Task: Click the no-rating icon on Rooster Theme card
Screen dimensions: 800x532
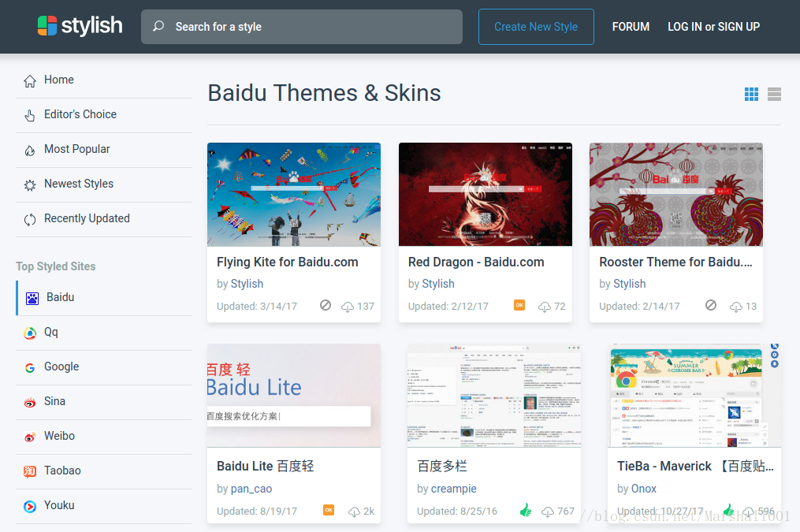Action: pyautogui.click(x=711, y=305)
